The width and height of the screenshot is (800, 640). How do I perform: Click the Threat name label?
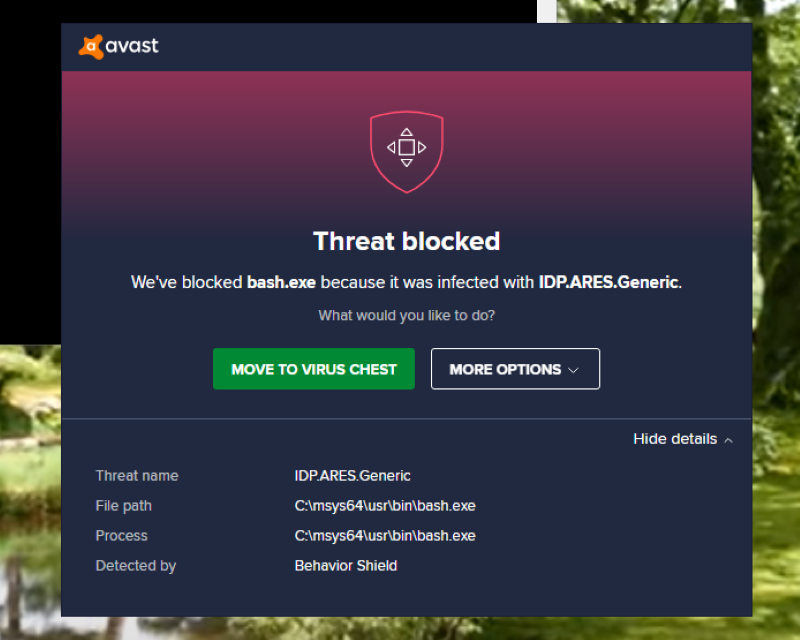(137, 476)
